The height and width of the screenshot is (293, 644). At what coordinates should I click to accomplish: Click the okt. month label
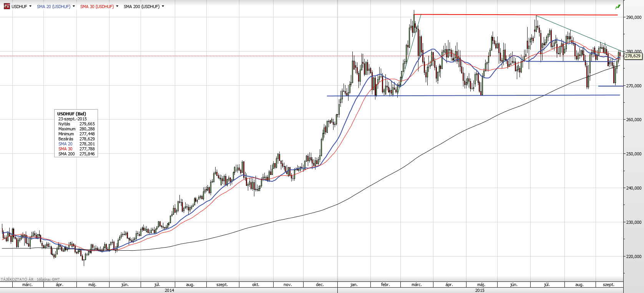[x=256, y=285]
